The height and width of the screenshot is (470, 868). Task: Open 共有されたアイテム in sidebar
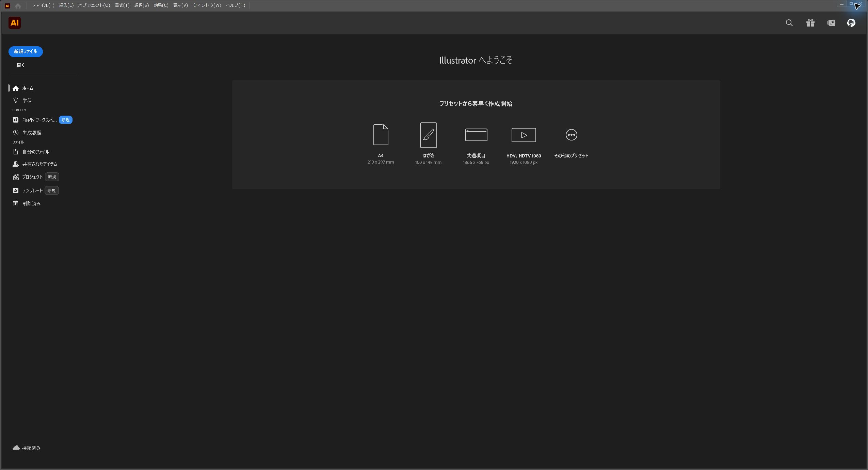(x=35, y=164)
